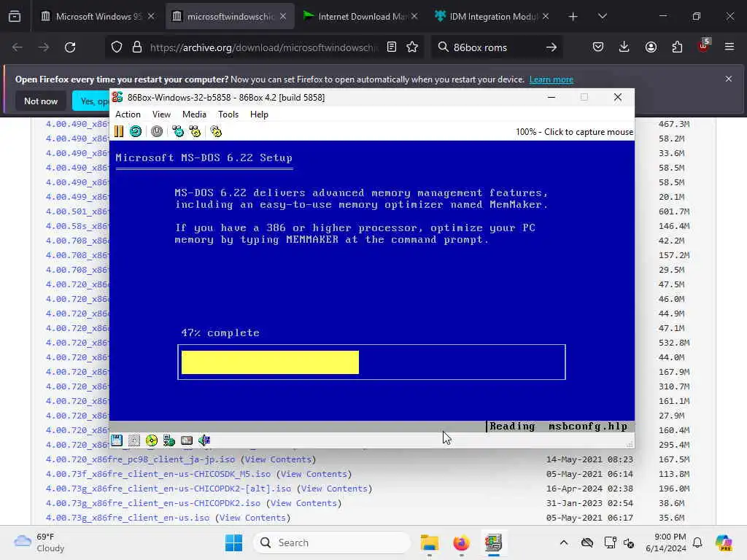Open the Media menu in 86Box
This screenshot has width=747, height=560.
[194, 114]
